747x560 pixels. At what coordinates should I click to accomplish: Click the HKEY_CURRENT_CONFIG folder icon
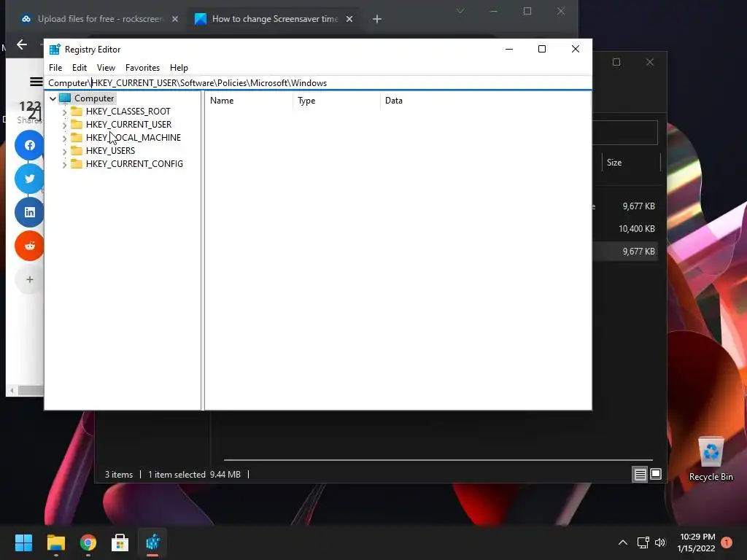(x=76, y=164)
